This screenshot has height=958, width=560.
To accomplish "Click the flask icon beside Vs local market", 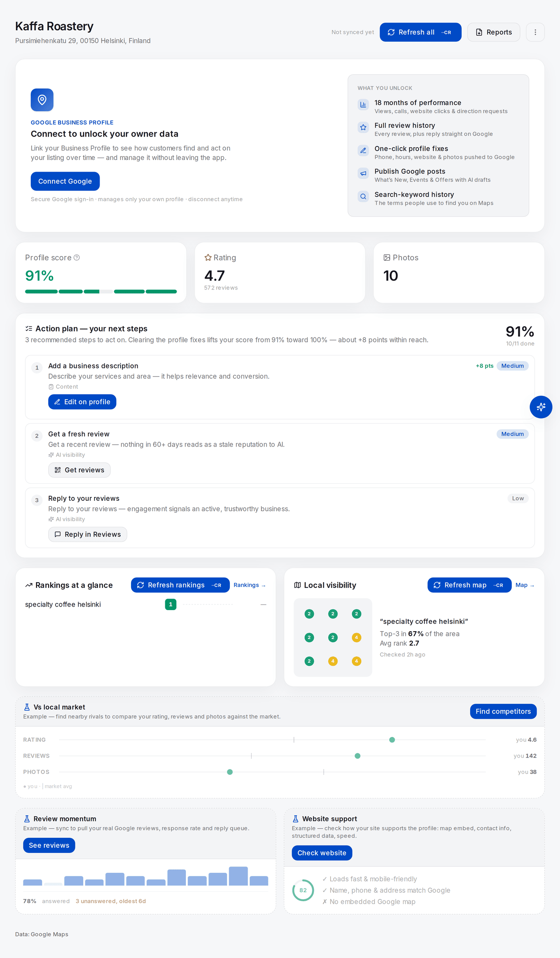I will point(27,707).
